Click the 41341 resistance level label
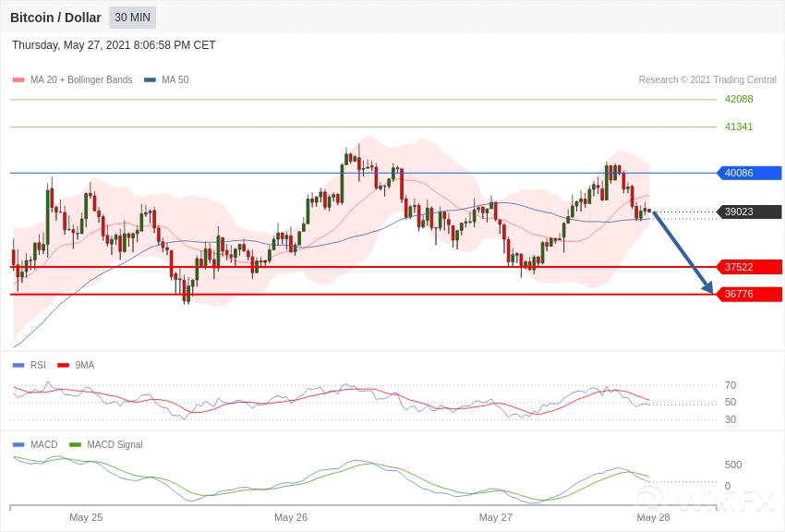The width and height of the screenshot is (785, 532). pyautogui.click(x=738, y=127)
